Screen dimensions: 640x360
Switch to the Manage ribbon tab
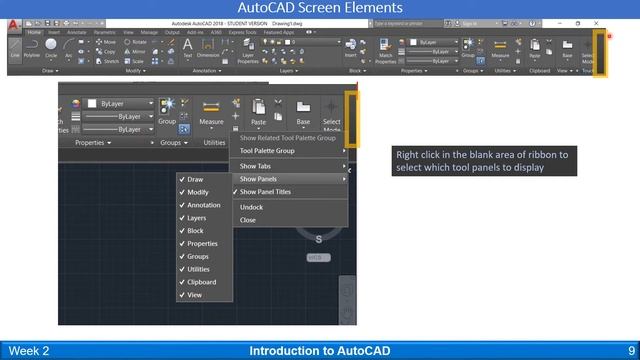pyautogui.click(x=149, y=32)
